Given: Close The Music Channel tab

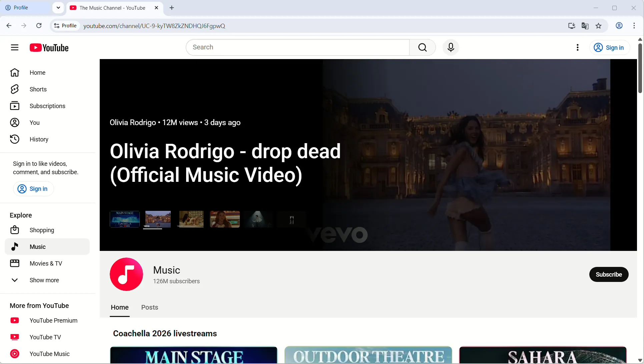Looking at the screenshot, I should click(156, 8).
